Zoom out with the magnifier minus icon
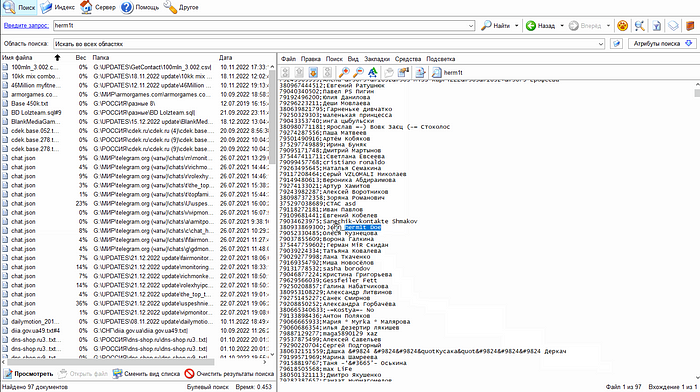The width and height of the screenshot is (700, 392). pos(358,72)
